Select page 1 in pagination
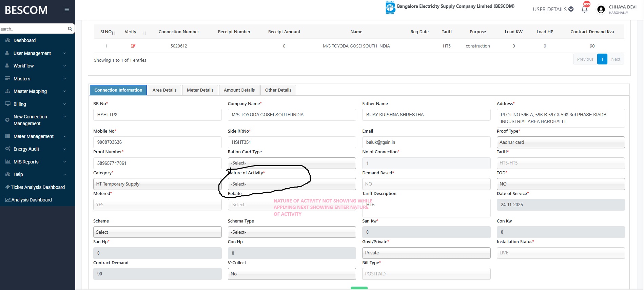 (x=602, y=59)
